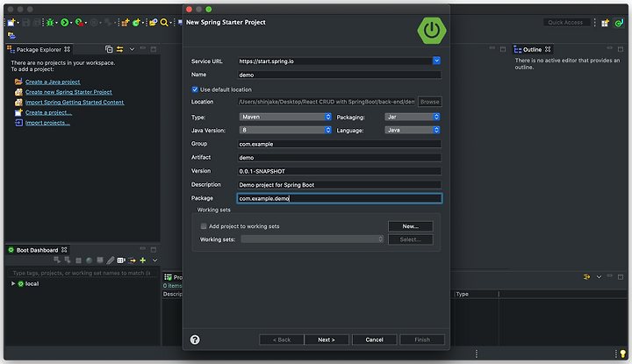Toggle Add project to working sets checkbox
The image size is (632, 364).
204,226
